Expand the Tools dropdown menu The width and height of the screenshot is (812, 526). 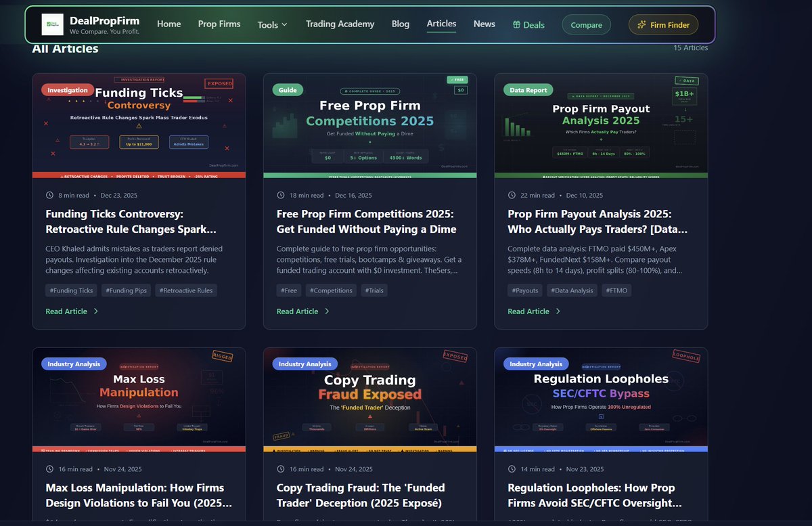(273, 24)
